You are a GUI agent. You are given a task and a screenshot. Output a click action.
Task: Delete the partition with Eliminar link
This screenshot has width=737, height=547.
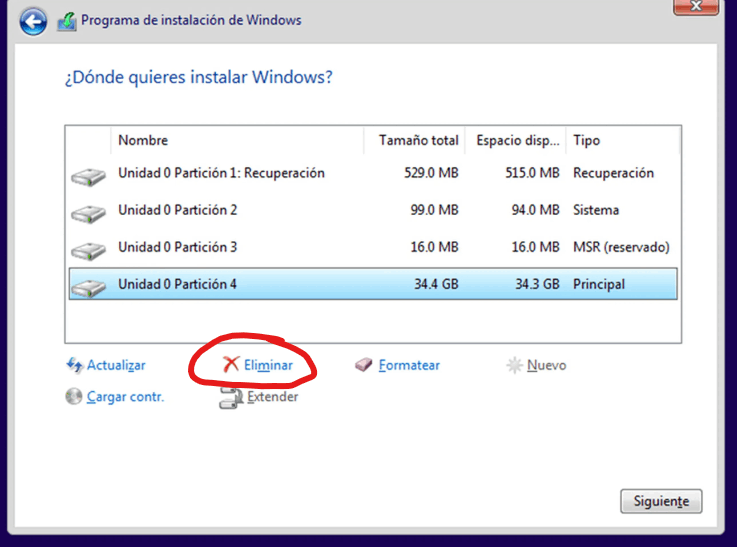[268, 365]
